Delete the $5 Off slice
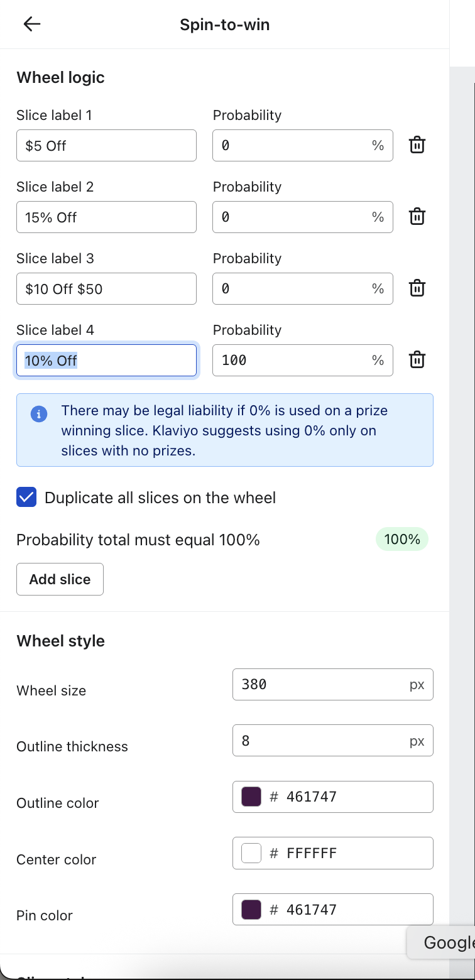Image resolution: width=475 pixels, height=980 pixels. tap(417, 145)
